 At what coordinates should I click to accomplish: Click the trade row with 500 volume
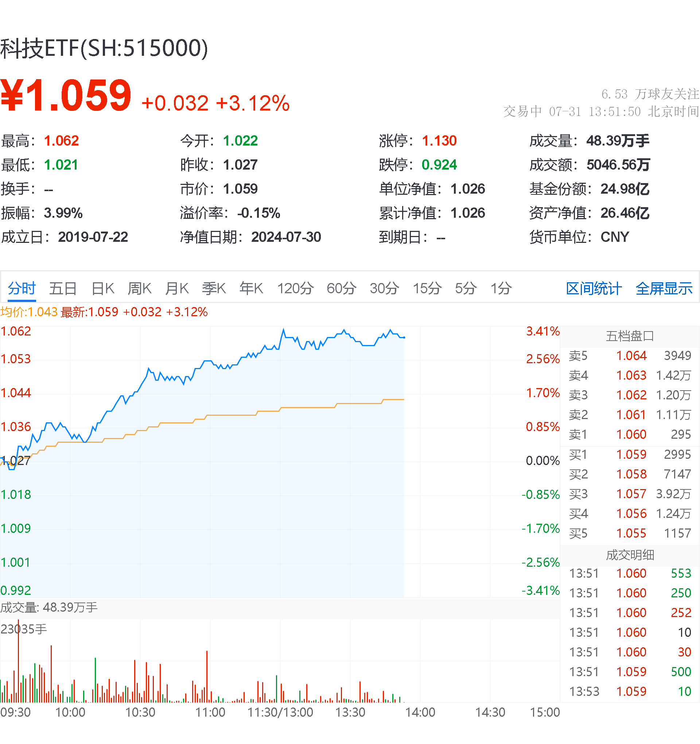coord(630,672)
